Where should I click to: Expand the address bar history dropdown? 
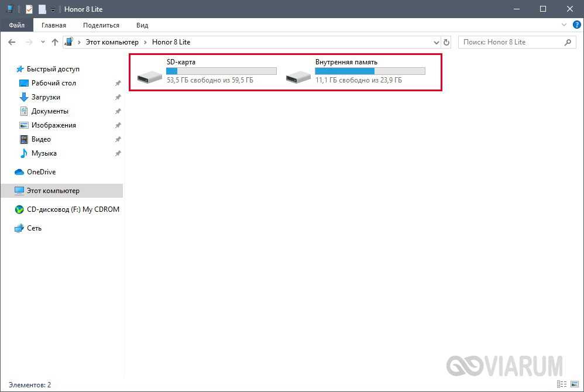(436, 42)
